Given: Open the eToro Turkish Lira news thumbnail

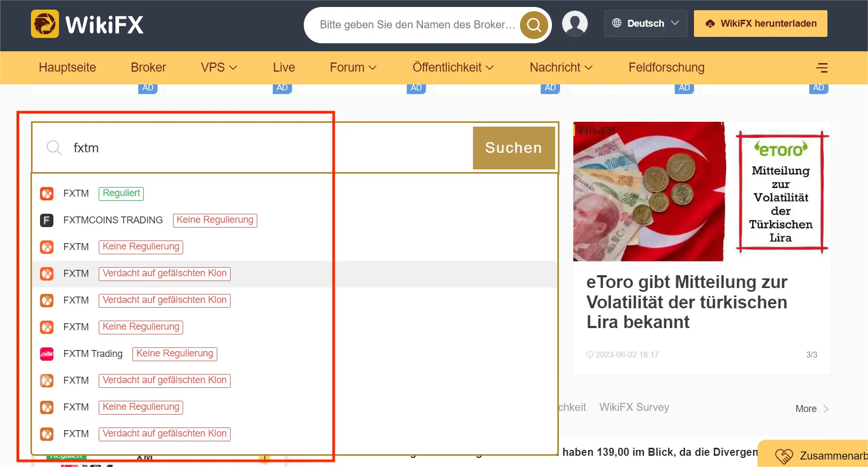Looking at the screenshot, I should coord(702,192).
